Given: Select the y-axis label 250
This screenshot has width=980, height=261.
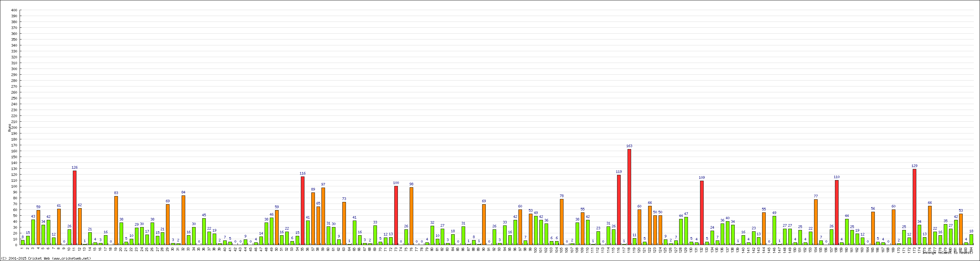Looking at the screenshot, I should click(x=14, y=98).
